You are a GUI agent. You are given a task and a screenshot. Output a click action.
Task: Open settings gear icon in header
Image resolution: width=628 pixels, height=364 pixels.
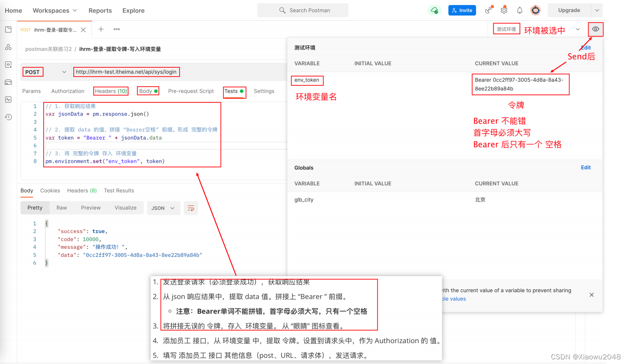point(504,10)
